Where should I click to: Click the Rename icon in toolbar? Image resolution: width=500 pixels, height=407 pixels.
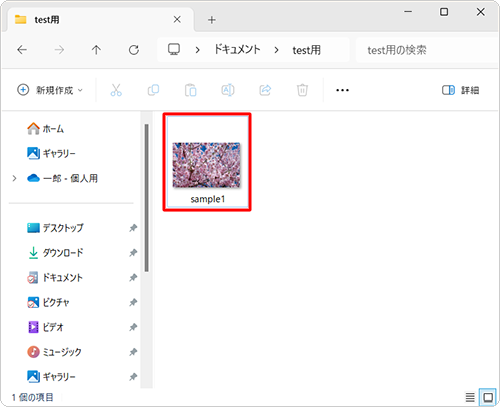click(228, 90)
